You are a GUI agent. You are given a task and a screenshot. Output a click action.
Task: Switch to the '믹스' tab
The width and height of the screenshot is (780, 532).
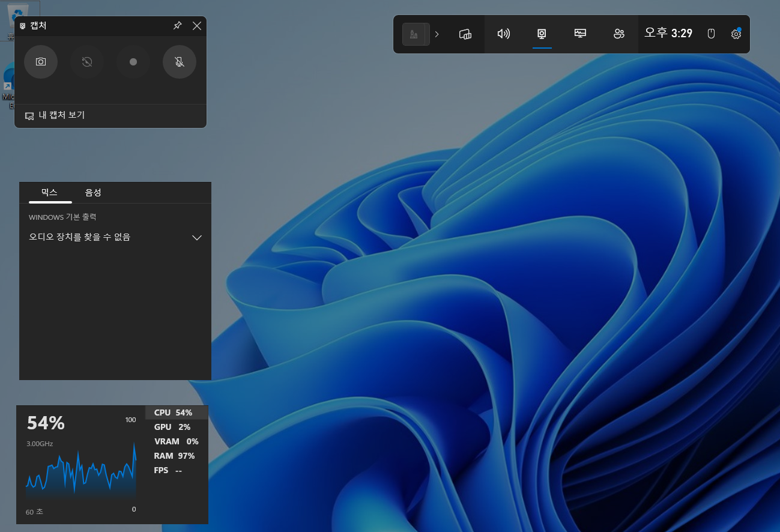click(49, 192)
